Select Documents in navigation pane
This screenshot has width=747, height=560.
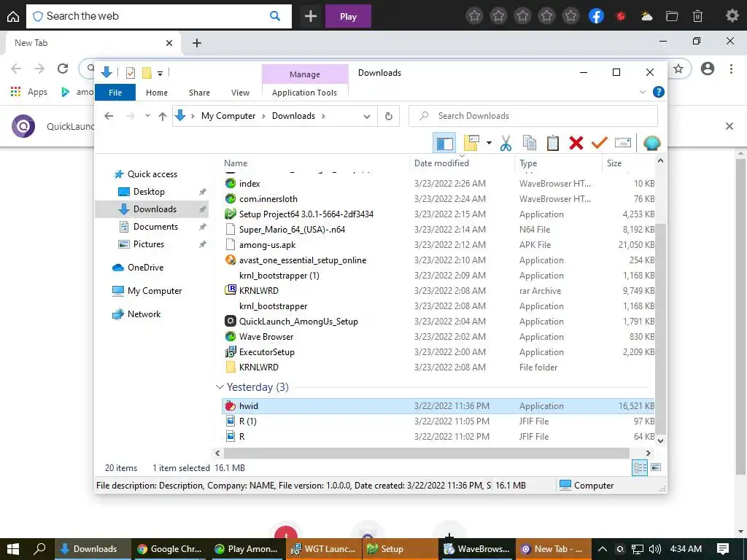tap(155, 227)
